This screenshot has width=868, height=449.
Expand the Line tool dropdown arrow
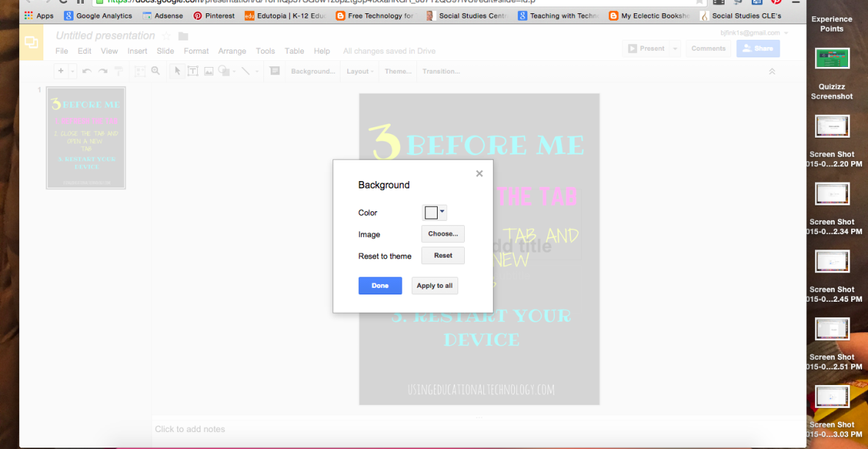coord(257,71)
